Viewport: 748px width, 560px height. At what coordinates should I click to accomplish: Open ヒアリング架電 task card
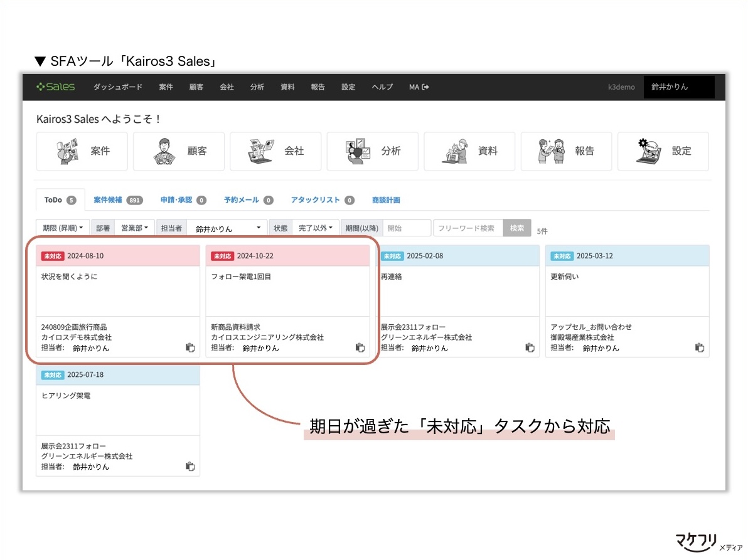118,420
